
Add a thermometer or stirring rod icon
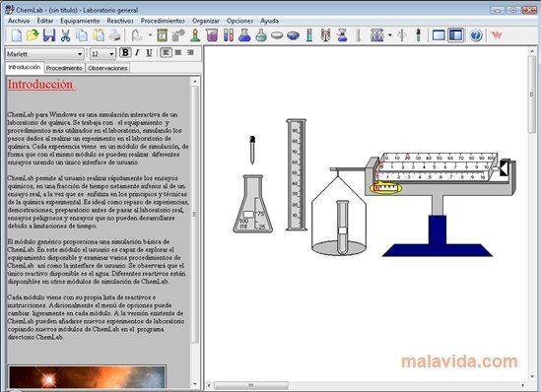coord(358,35)
